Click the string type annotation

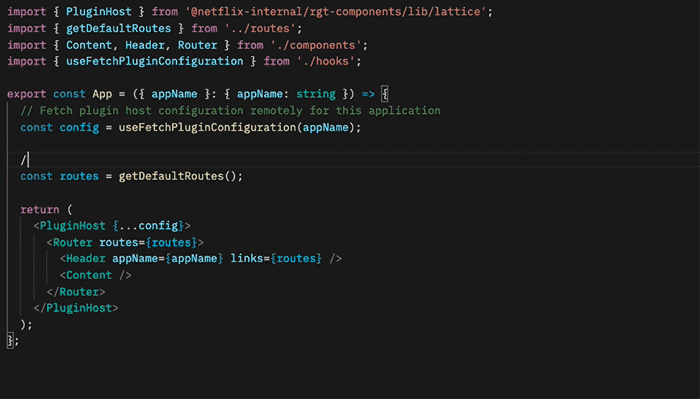[x=316, y=94]
